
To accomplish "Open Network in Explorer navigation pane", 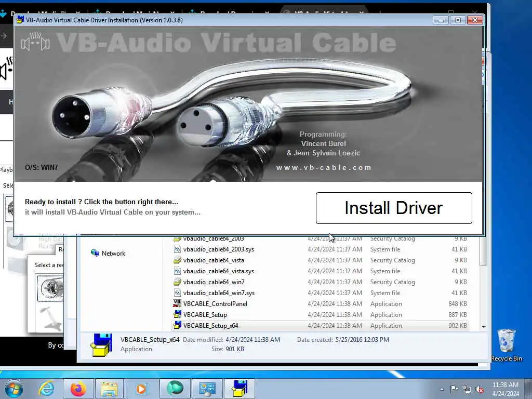I will pyautogui.click(x=108, y=253).
